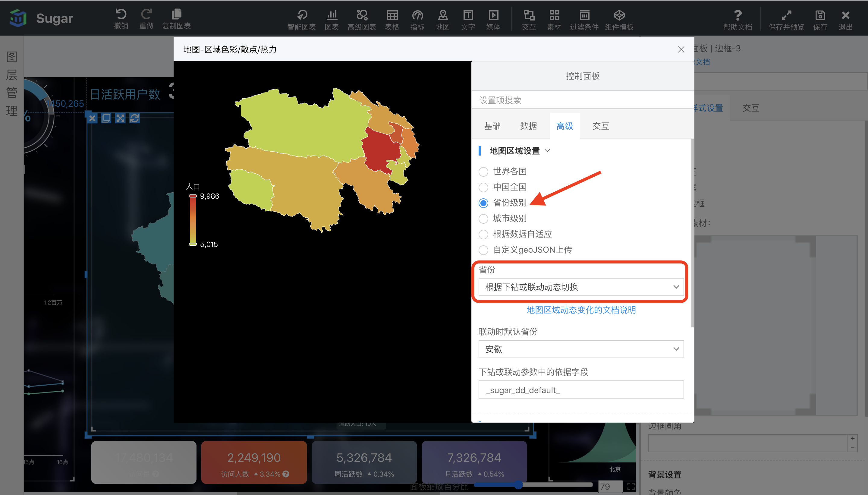Switch to the 基础 tab

(492, 126)
